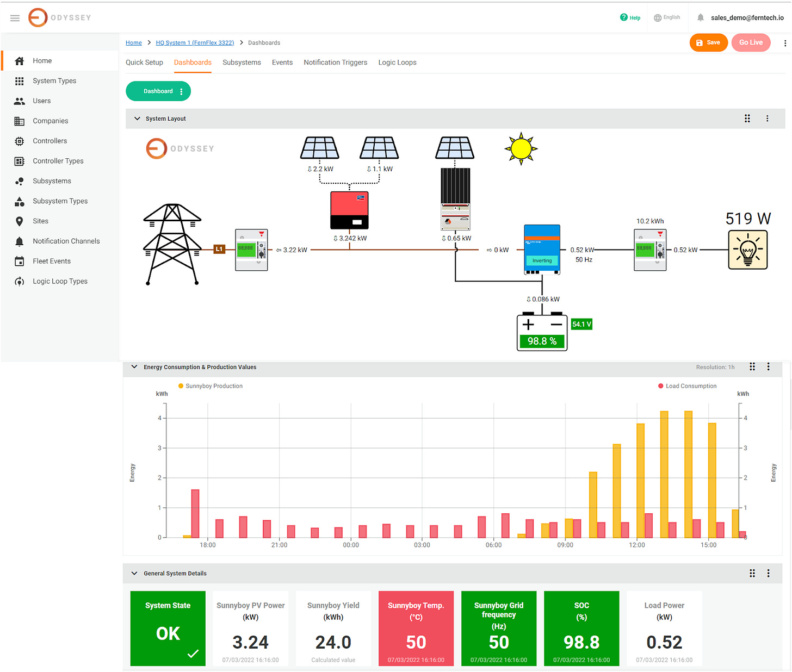Viewport: 792px width, 672px height.
Task: Click the grid energy meter next to L1
Action: (251, 250)
